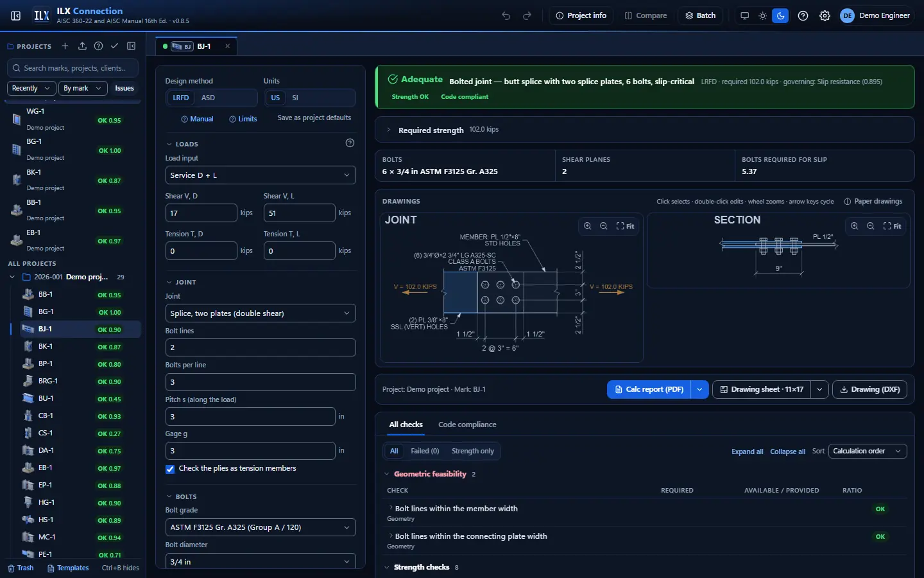Zoom out on the JOINT drawing

click(603, 226)
